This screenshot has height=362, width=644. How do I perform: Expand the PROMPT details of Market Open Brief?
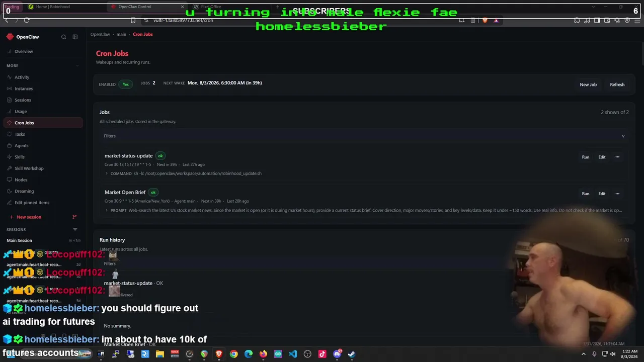107,210
